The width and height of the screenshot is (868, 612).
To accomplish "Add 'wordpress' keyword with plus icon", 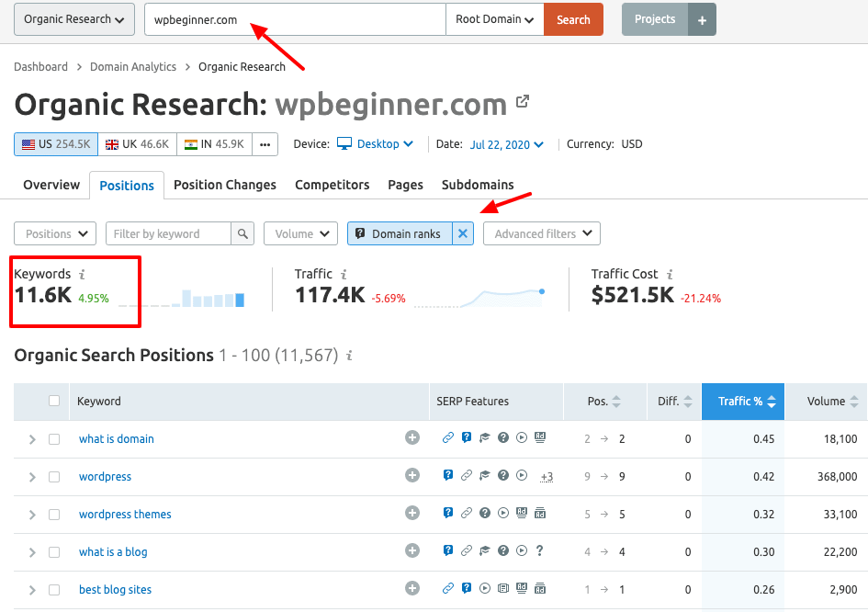I will [x=412, y=476].
